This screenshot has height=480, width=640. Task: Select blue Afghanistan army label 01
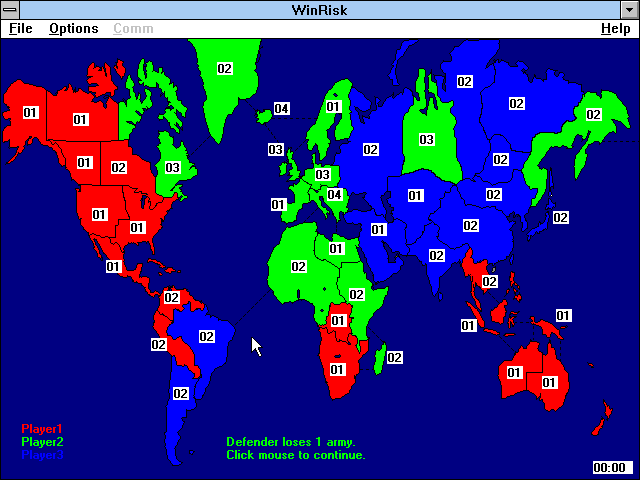point(416,195)
